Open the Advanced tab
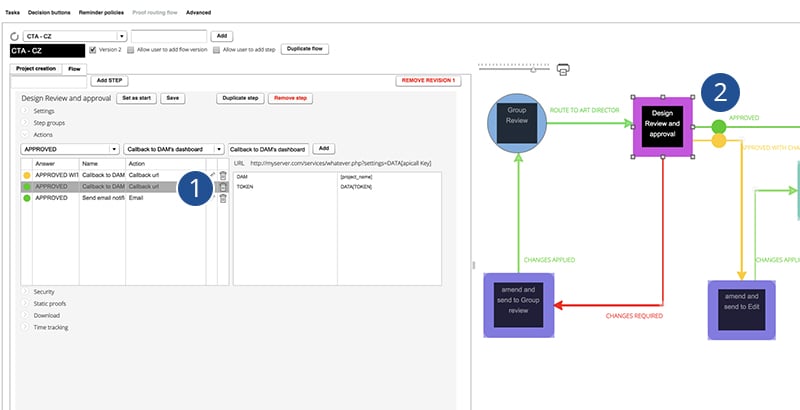Viewport: 800px width, 410px height. tap(198, 12)
